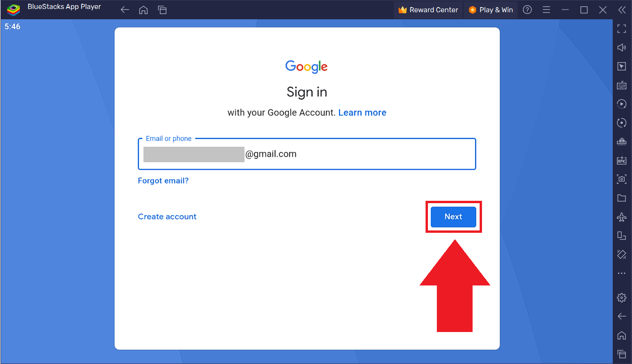Open the memory trim icon in sidebar
The image size is (632, 364).
(622, 142)
